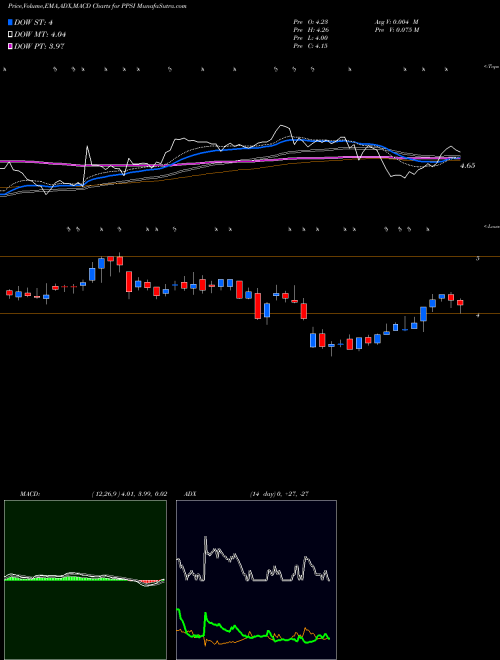This screenshot has width=500, height=660.
Task: Select the 'DOW PT: 3.97' legend label
Action: [x=40, y=46]
